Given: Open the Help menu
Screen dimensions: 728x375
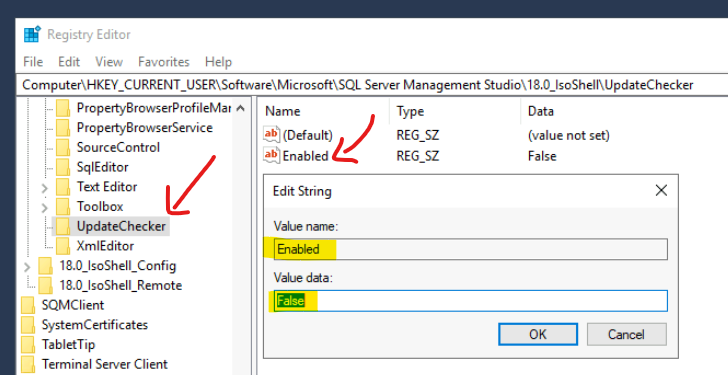Looking at the screenshot, I should pos(218,62).
